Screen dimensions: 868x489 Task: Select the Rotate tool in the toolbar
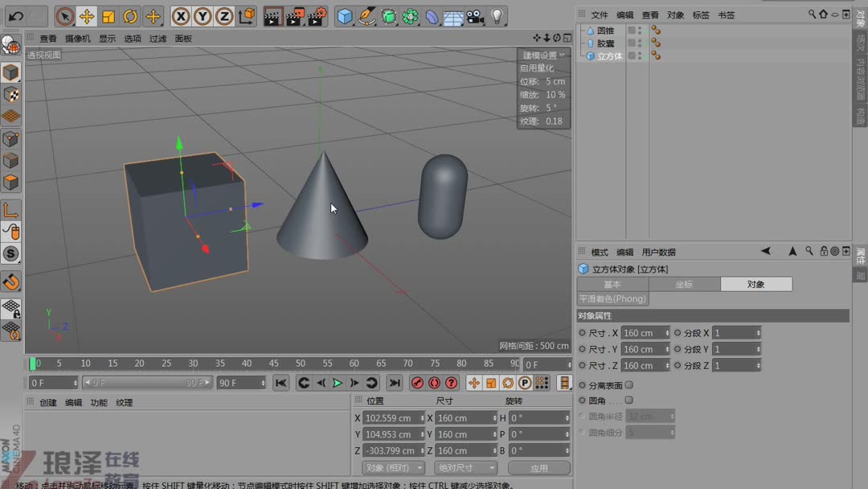tap(131, 16)
